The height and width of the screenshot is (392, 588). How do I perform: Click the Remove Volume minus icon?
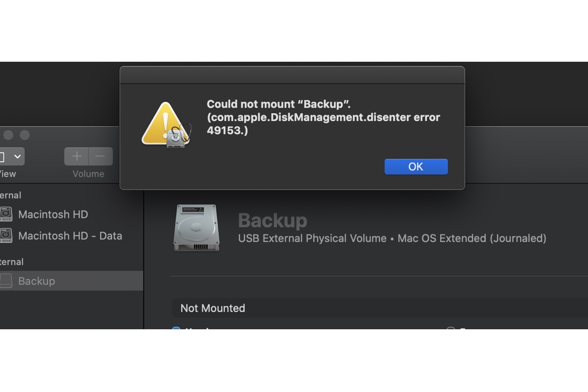click(x=100, y=156)
